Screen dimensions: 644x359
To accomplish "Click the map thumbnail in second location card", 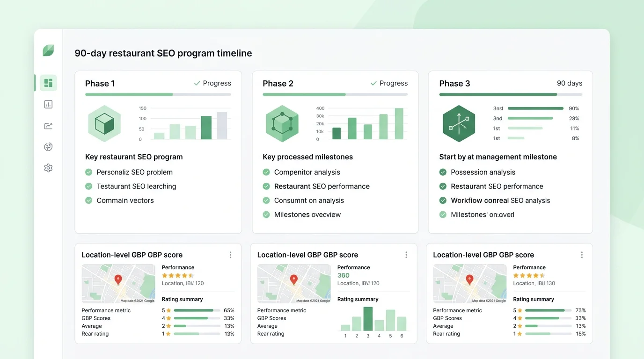I will tap(294, 284).
